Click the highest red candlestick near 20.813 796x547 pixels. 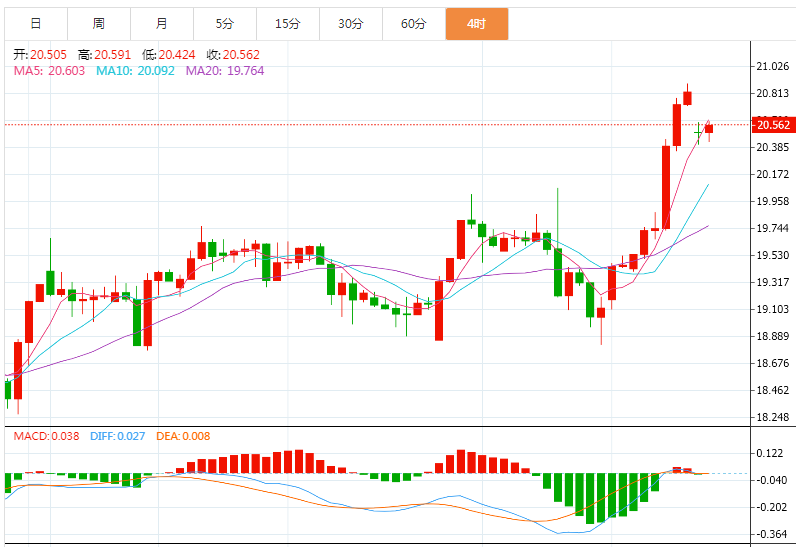[x=687, y=98]
